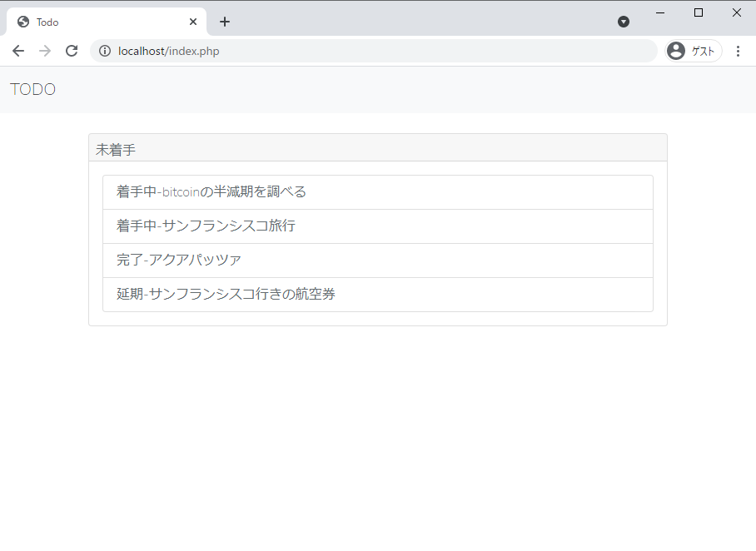Screen dimensions: 756x551
Task: Click the back navigation arrow
Action: point(18,51)
